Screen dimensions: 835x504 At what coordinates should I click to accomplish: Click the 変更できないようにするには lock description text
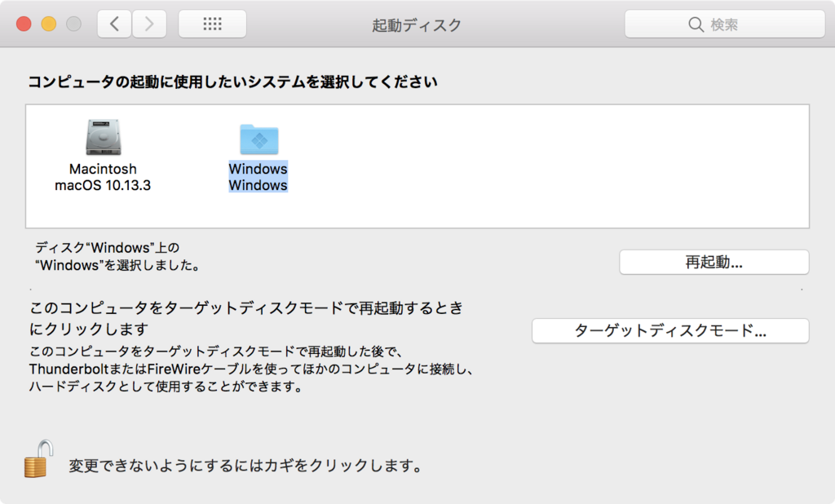tap(245, 466)
